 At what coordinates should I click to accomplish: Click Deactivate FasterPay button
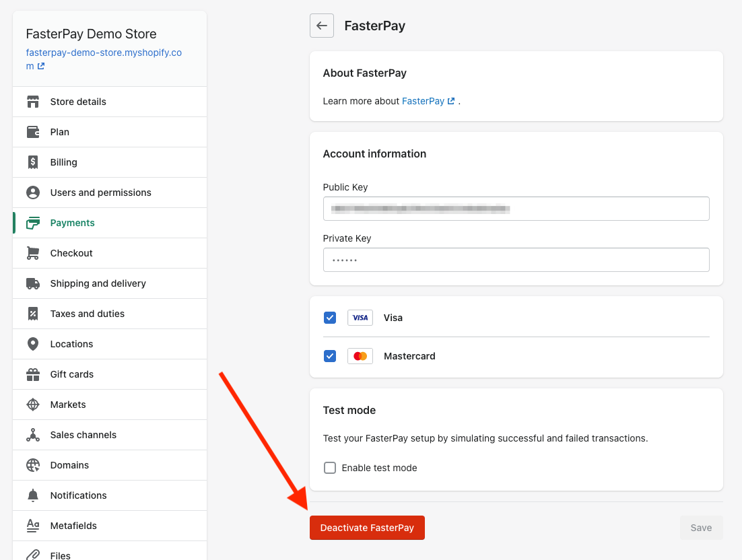tap(367, 528)
